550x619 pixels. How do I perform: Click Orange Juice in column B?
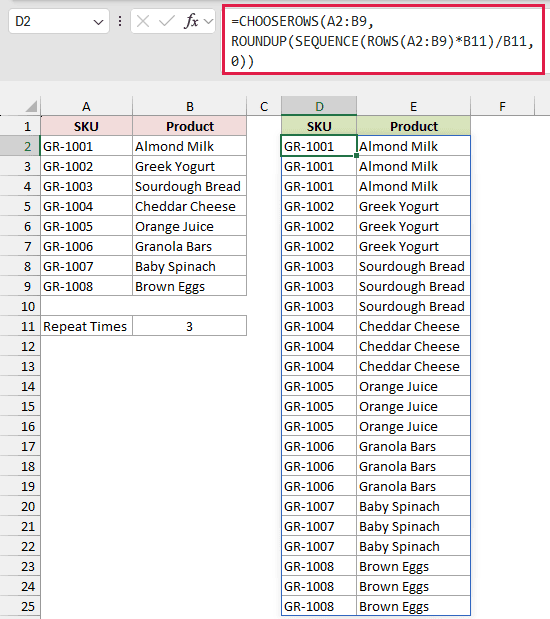click(x=190, y=227)
